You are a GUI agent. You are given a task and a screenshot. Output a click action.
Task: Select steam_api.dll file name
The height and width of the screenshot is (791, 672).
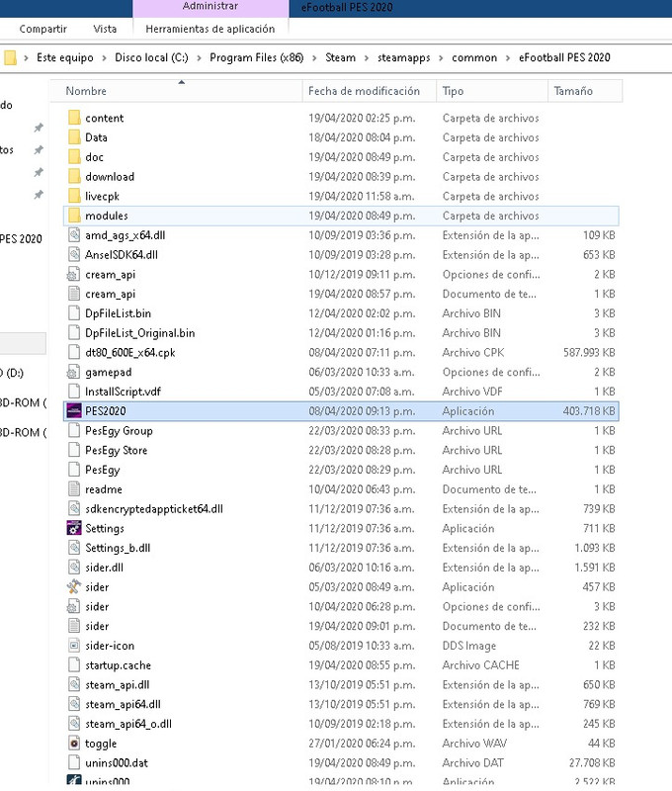click(117, 684)
